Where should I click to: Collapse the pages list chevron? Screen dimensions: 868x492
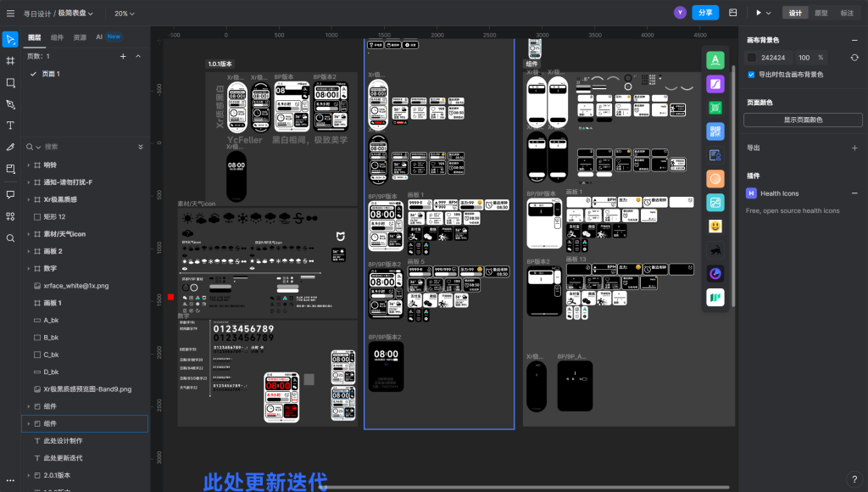(x=138, y=56)
